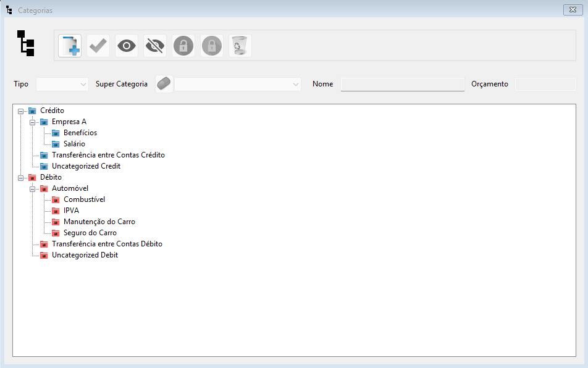The image size is (588, 368).
Task: Collapse the Automóvel tree node
Action: [x=33, y=188]
